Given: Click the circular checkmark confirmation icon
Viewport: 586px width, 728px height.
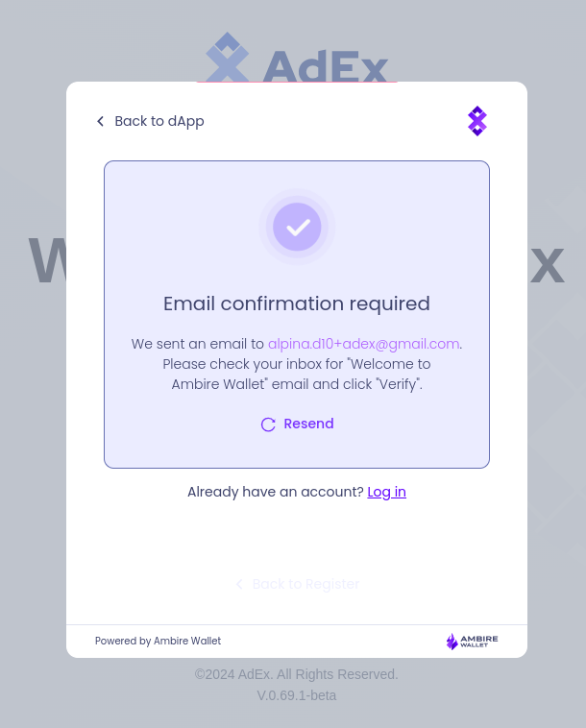Looking at the screenshot, I should click(297, 227).
